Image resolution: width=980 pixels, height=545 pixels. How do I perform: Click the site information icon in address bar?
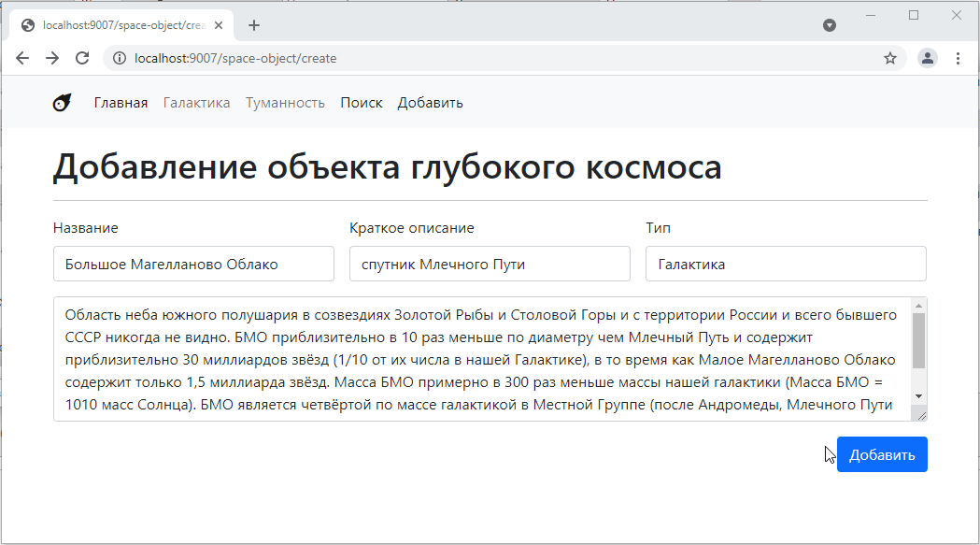(119, 58)
